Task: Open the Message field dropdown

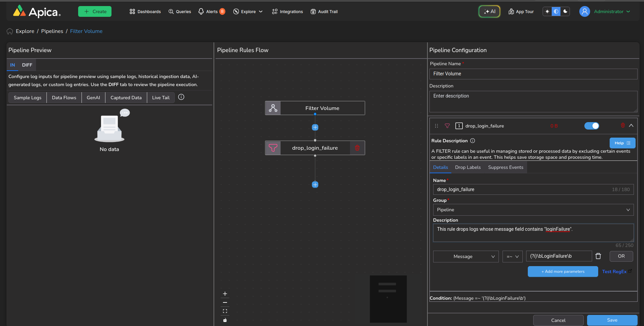Action: (x=465, y=256)
